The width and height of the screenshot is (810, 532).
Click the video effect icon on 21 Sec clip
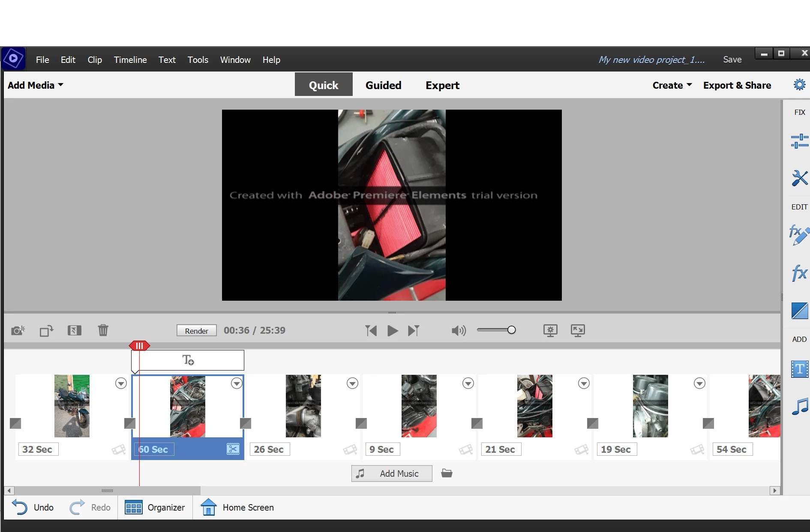tap(581, 449)
